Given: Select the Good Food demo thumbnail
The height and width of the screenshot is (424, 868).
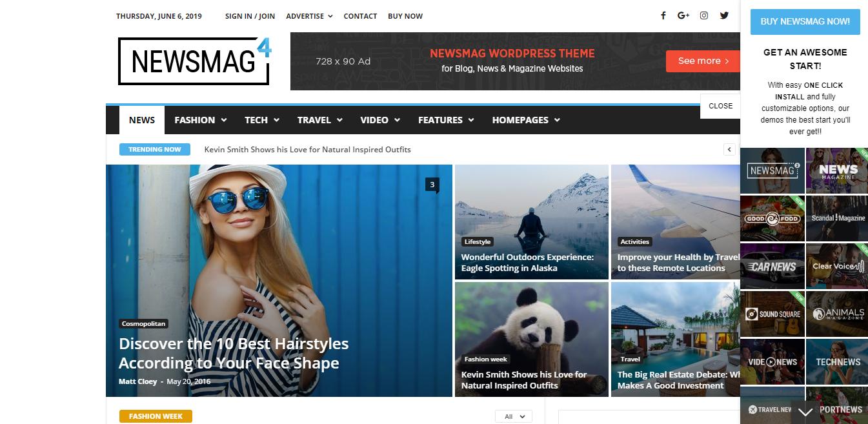Looking at the screenshot, I should click(x=772, y=219).
